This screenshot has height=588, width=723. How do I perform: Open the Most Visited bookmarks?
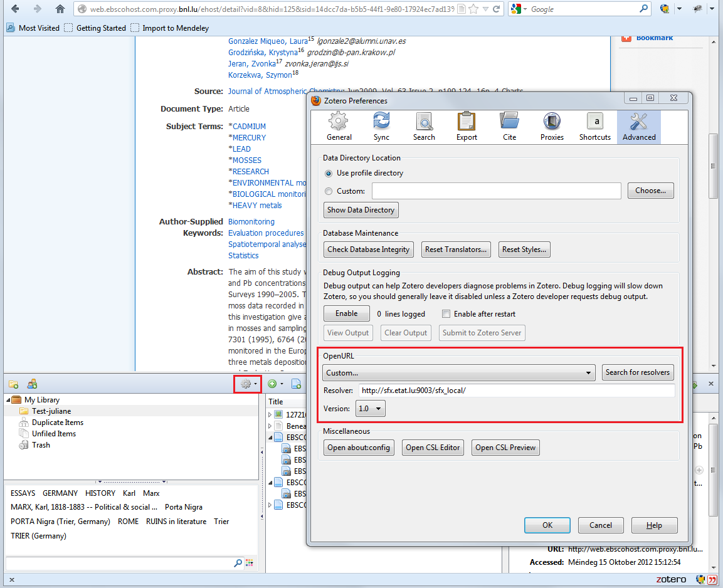click(33, 28)
